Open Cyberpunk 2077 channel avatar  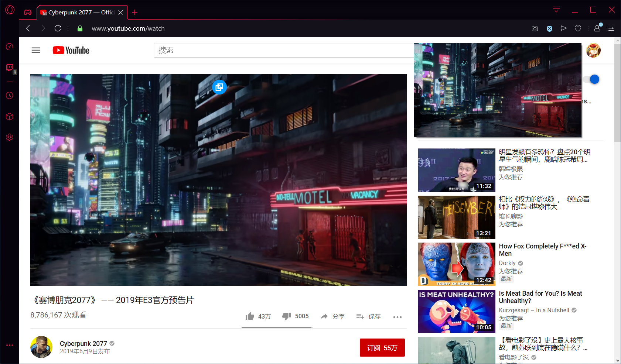(41, 347)
